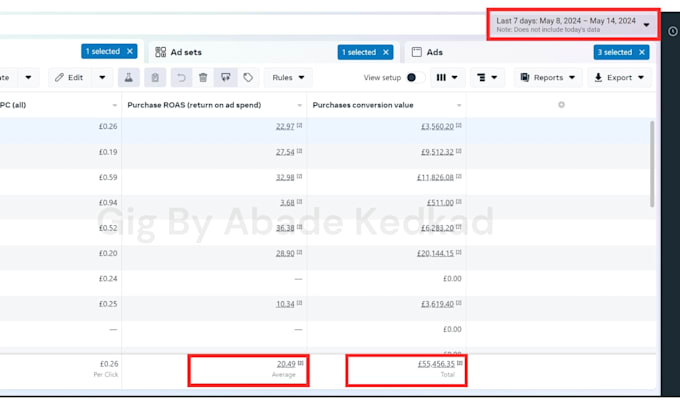The image size is (680, 409).
Task: Open the Export menu button
Action: (x=619, y=78)
